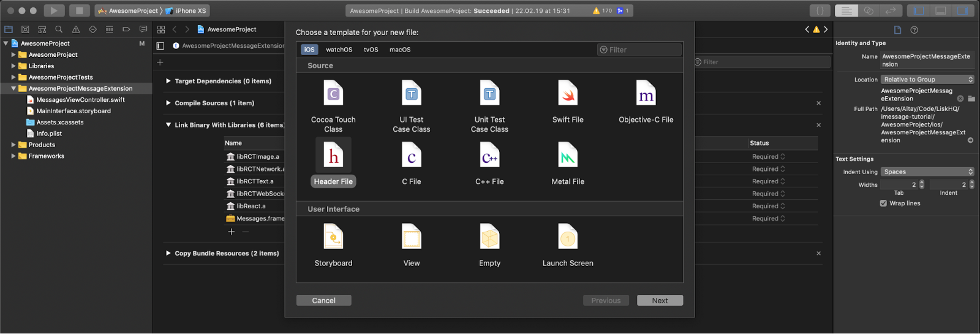Choose the Storyboard template

pos(333,245)
